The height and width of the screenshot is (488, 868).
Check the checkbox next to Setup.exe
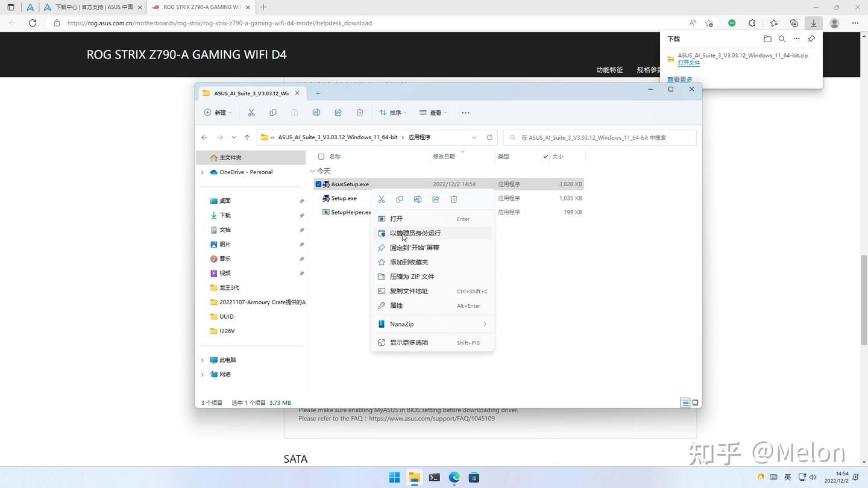point(319,198)
